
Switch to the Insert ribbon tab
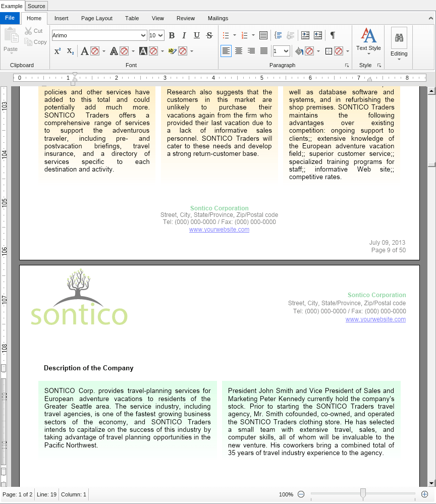coord(62,18)
